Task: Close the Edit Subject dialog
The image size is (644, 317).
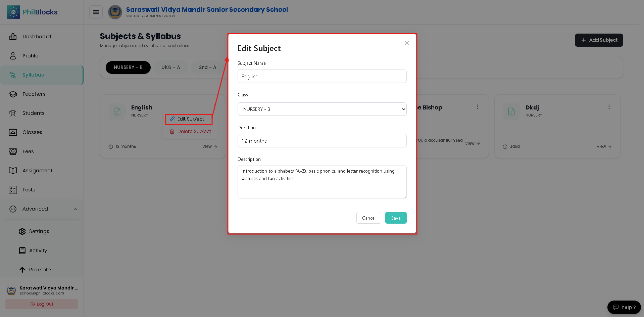Action: (x=406, y=43)
